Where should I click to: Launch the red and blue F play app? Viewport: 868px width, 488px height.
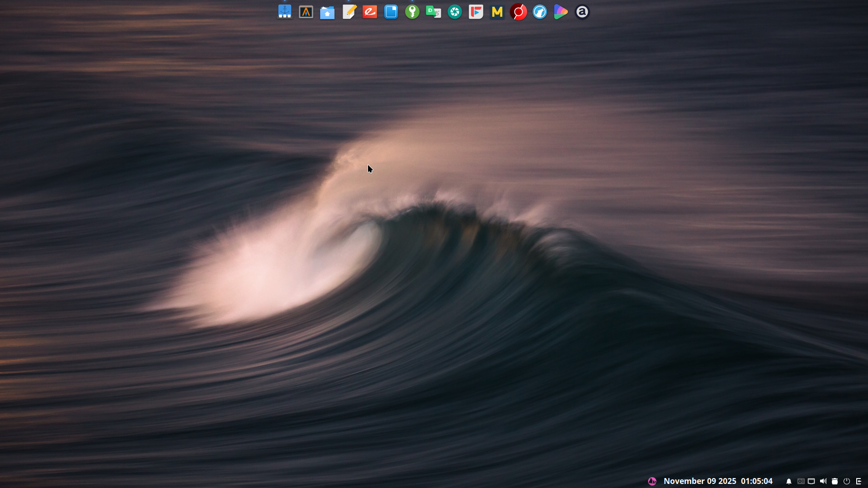[x=476, y=12]
